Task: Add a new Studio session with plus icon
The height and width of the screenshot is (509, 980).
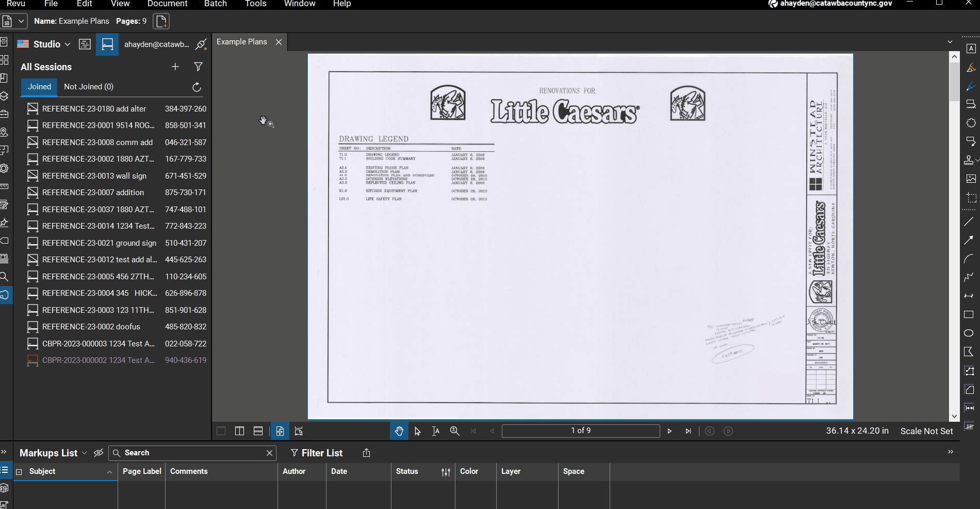Action: 175,67
